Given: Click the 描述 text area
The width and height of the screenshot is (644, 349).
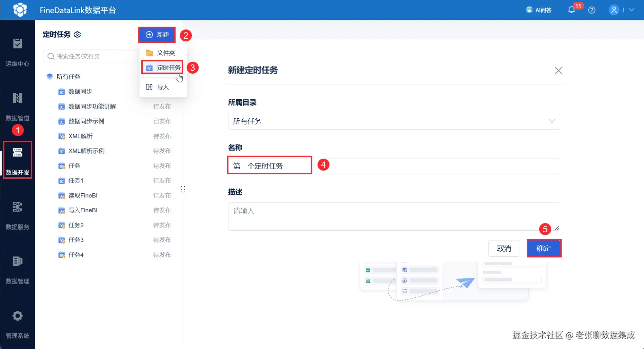Looking at the screenshot, I should tap(394, 216).
